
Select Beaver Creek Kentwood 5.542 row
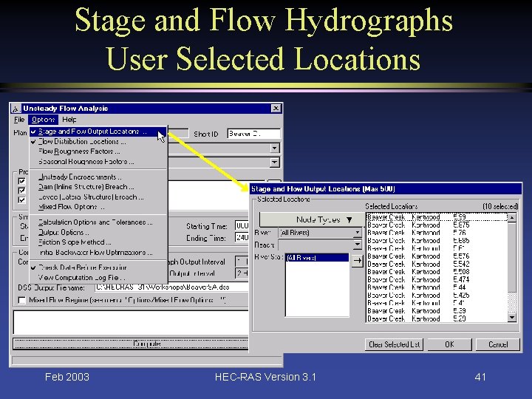click(x=437, y=264)
